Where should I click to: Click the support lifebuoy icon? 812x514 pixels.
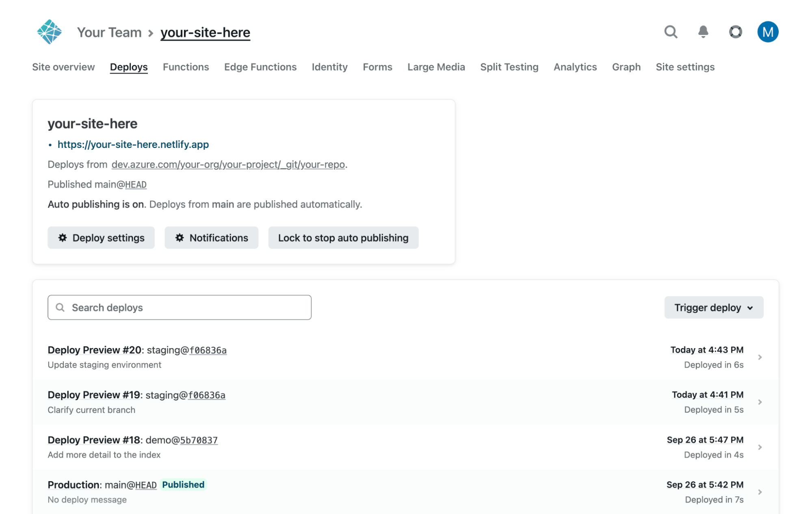735,32
